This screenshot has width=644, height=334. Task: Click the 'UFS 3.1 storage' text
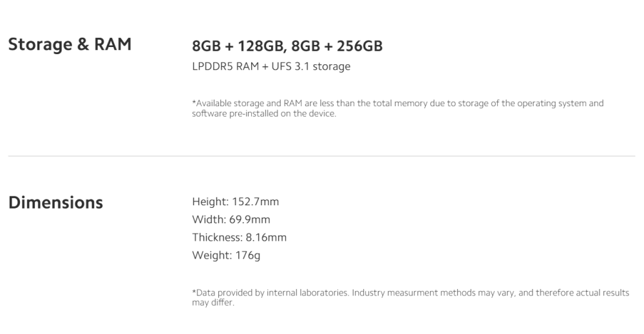pos(311,66)
